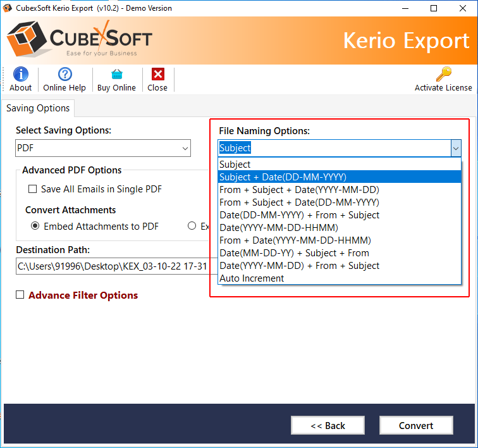Image resolution: width=478 pixels, height=448 pixels.
Task: Click the CubexSoft logo in header
Action: click(80, 39)
